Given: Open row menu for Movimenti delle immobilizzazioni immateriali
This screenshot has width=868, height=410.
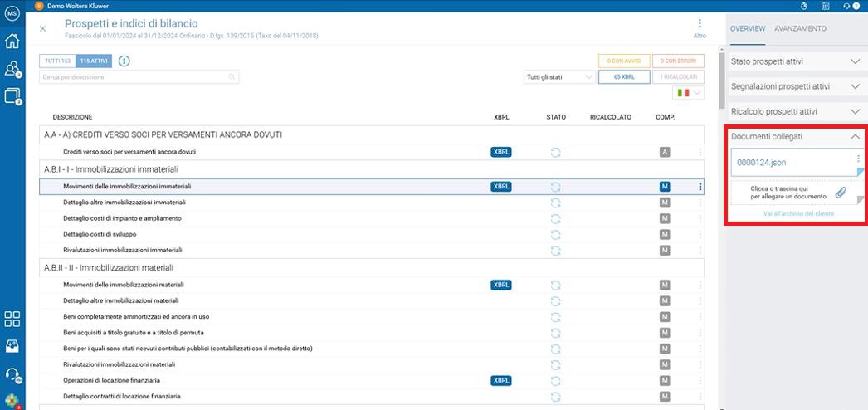Looking at the screenshot, I should pos(700,187).
